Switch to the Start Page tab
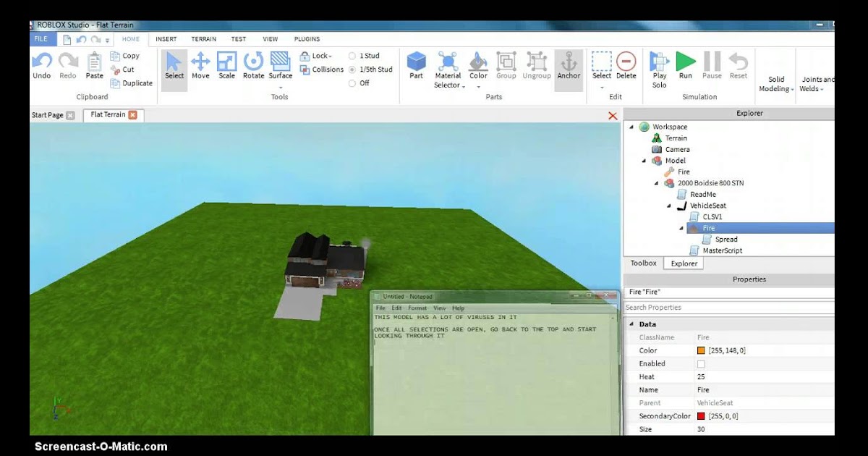Viewport: 868px width, 456px height. point(48,115)
